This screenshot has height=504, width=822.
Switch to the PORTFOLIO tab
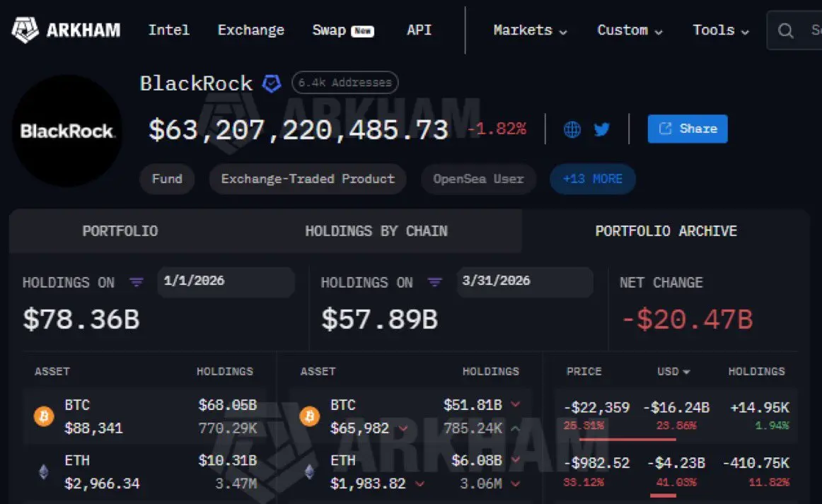tap(120, 231)
